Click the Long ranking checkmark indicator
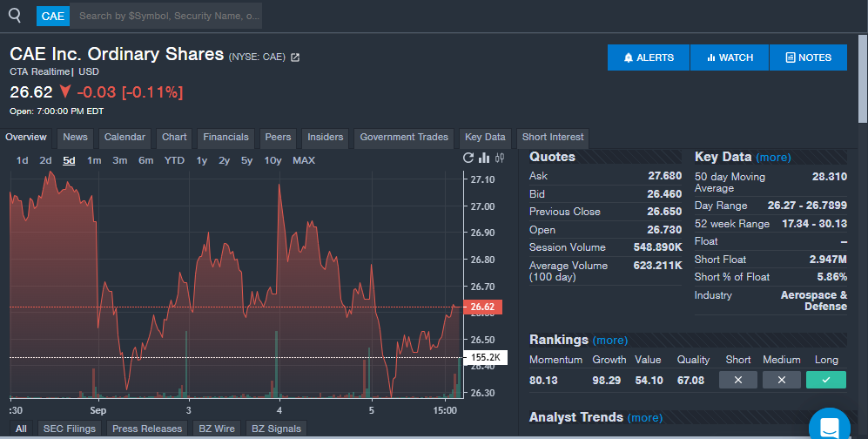 click(x=826, y=380)
